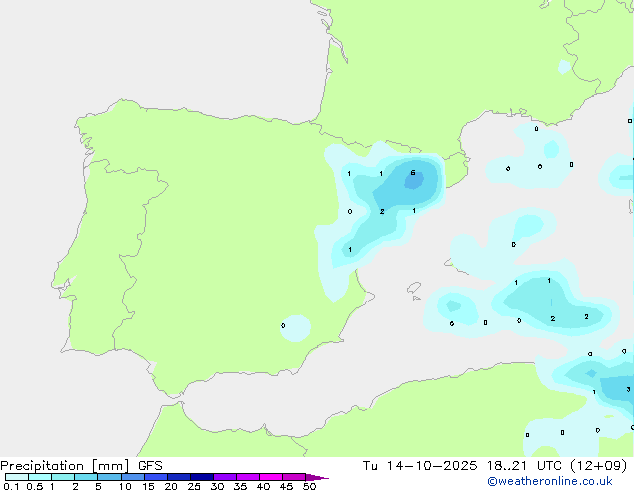Click the 0.1–0.5 mm legend color box
The image size is (634, 490).
(x=17, y=477)
